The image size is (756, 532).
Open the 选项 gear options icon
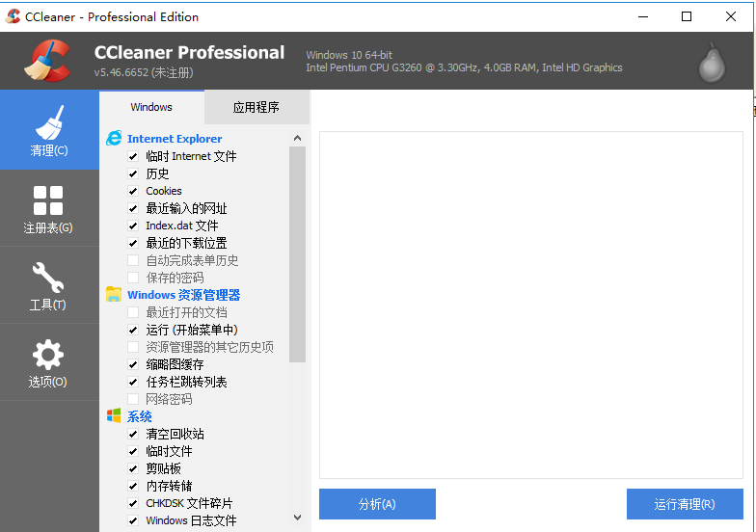[48, 355]
